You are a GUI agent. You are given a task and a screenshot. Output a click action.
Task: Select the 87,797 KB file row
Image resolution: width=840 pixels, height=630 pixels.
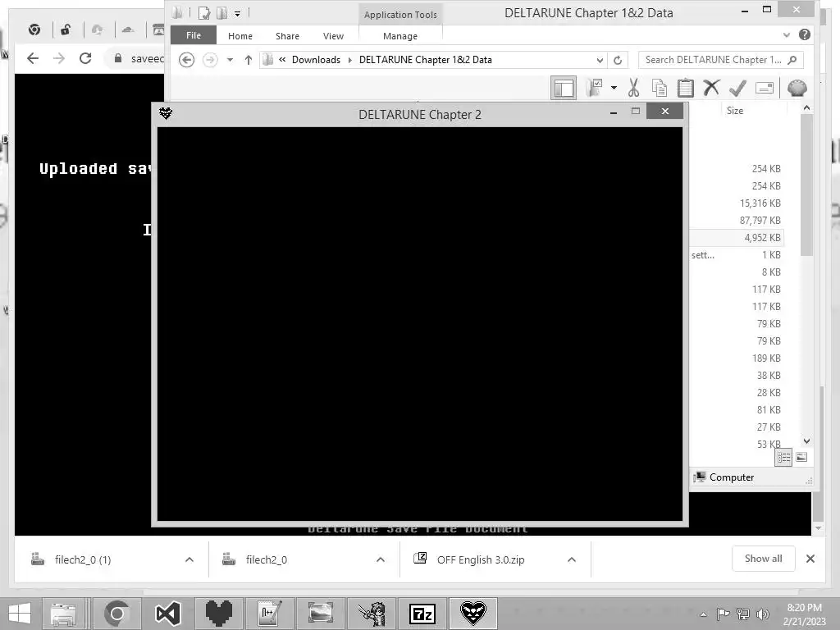pyautogui.click(x=737, y=220)
